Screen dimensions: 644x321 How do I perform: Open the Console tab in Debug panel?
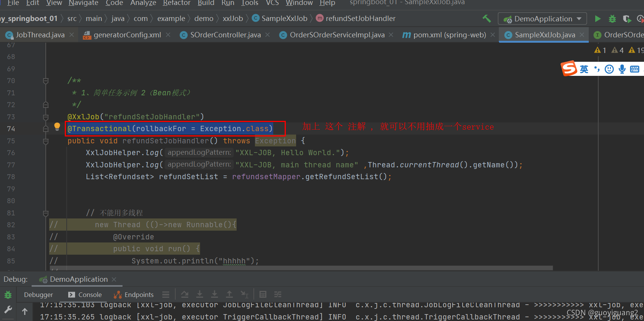[x=85, y=295]
